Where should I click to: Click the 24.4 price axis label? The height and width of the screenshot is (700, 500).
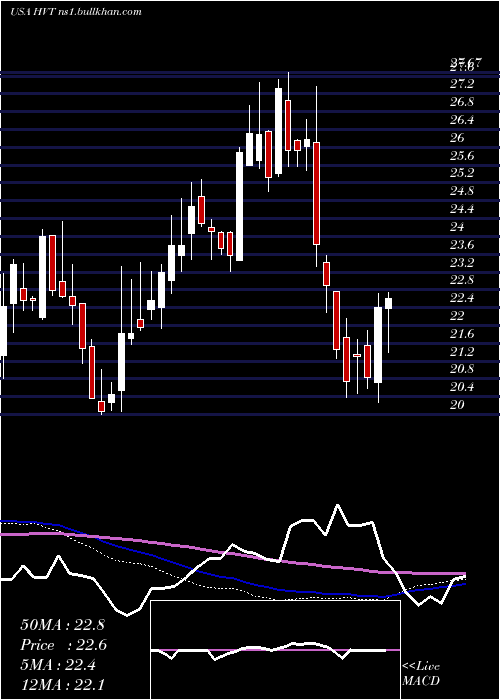pyautogui.click(x=462, y=208)
